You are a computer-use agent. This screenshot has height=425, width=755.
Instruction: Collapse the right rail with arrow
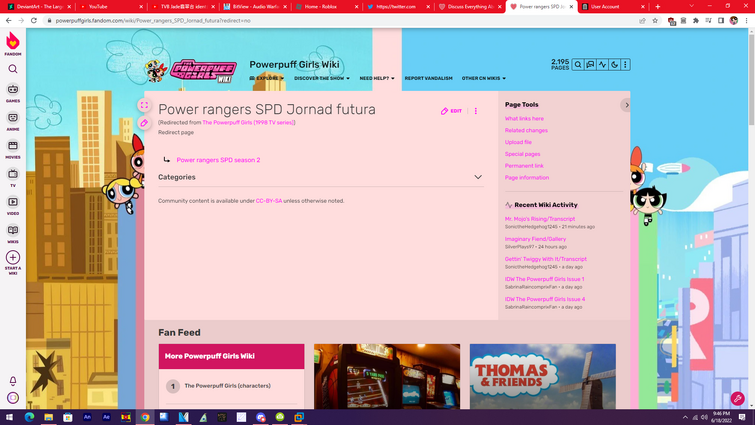click(x=626, y=105)
